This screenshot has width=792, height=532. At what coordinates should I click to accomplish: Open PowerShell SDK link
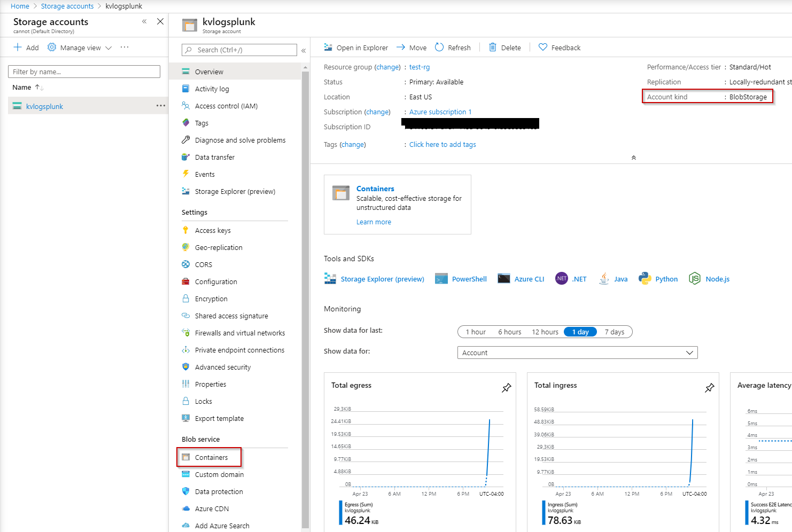click(x=461, y=279)
